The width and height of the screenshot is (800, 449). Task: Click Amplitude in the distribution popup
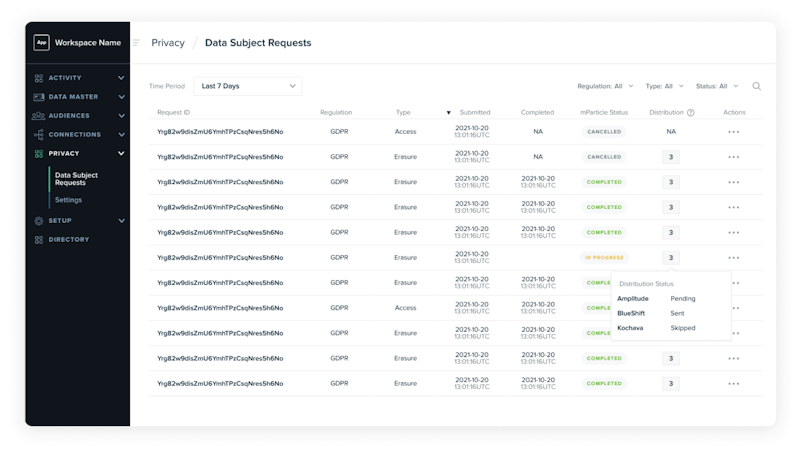tap(633, 299)
